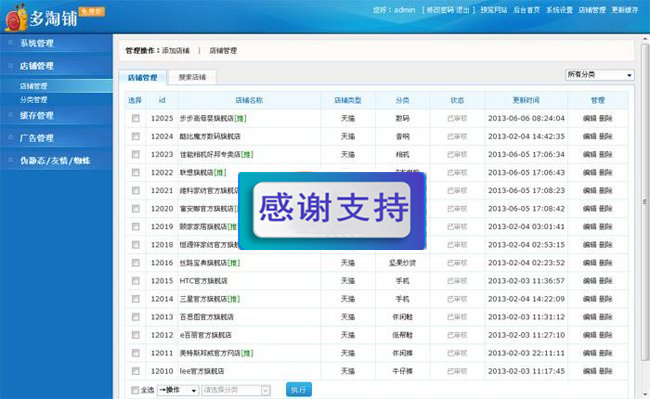The height and width of the screenshot is (399, 650).
Task: Open the 操作 bulk action dropdown
Action: pyautogui.click(x=177, y=390)
